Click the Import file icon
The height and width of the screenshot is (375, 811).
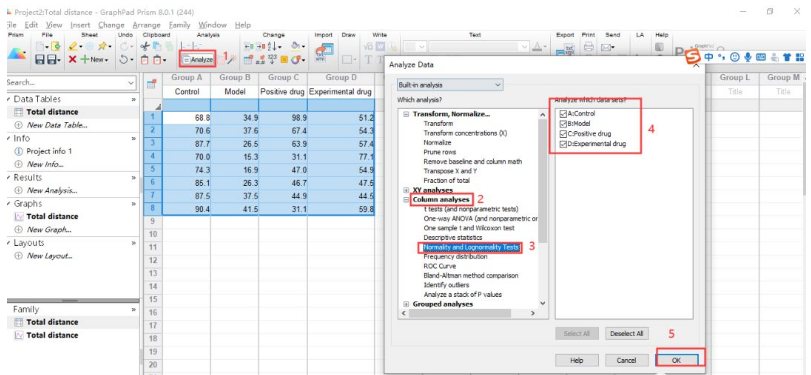pos(326,52)
